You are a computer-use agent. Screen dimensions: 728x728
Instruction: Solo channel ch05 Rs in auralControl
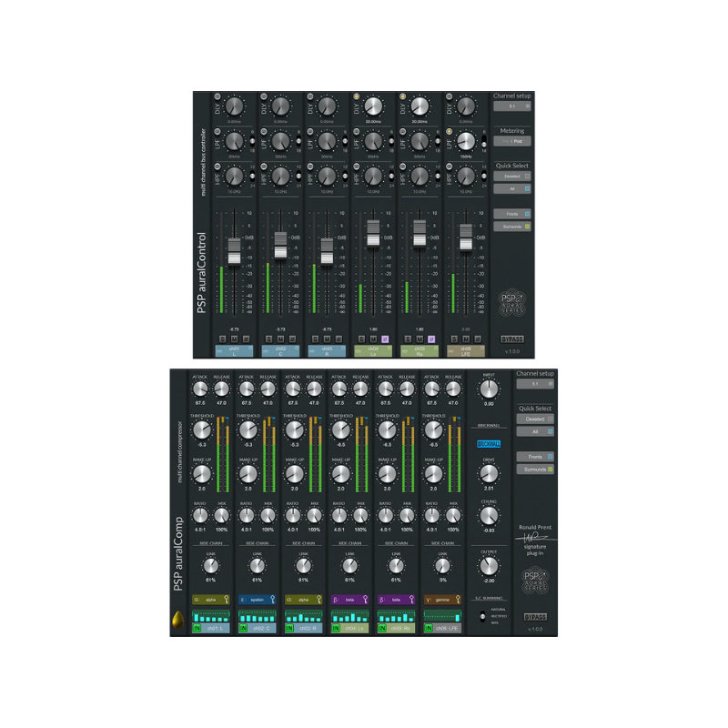[x=408, y=339]
